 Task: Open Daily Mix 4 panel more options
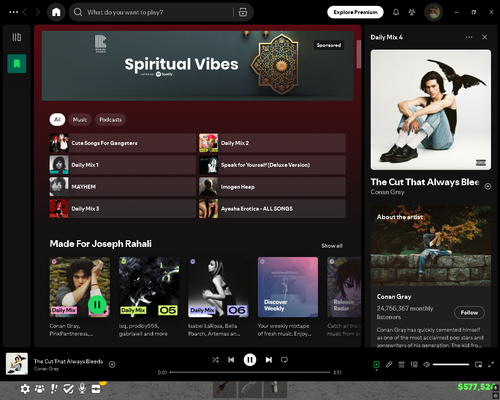click(x=469, y=37)
